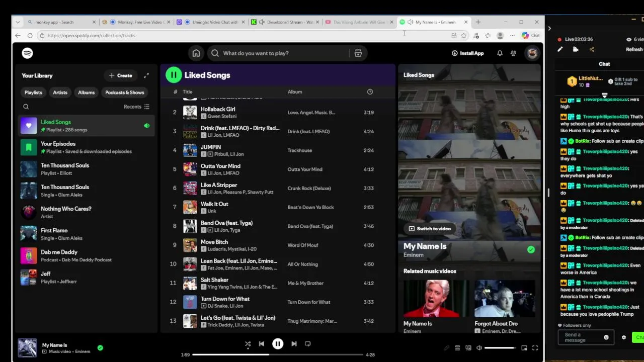Open the play queue icon

pyautogui.click(x=457, y=348)
